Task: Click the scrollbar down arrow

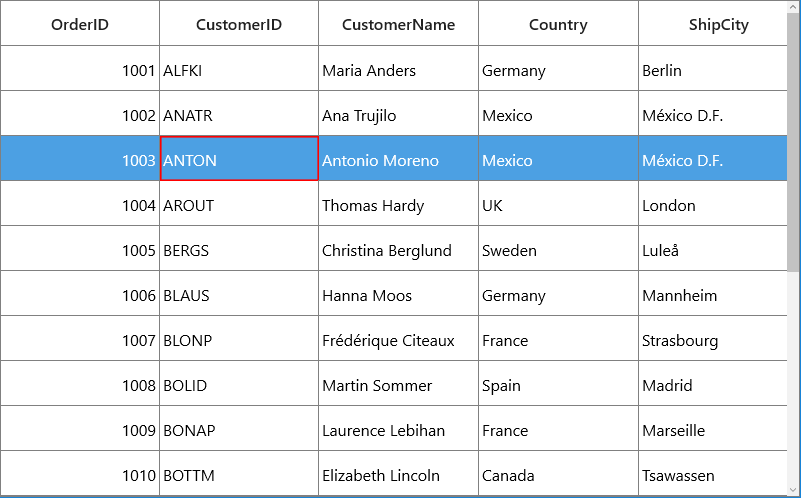Action: 794,489
